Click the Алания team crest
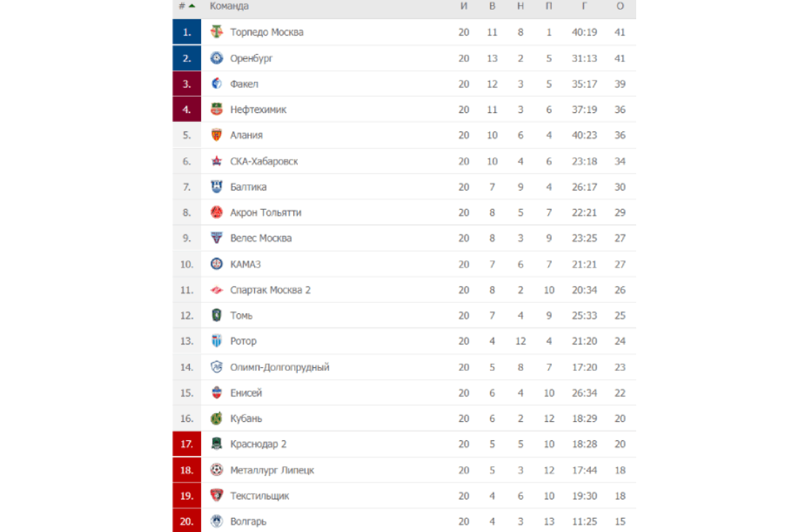Screen dimensions: 798x532 click(216, 135)
